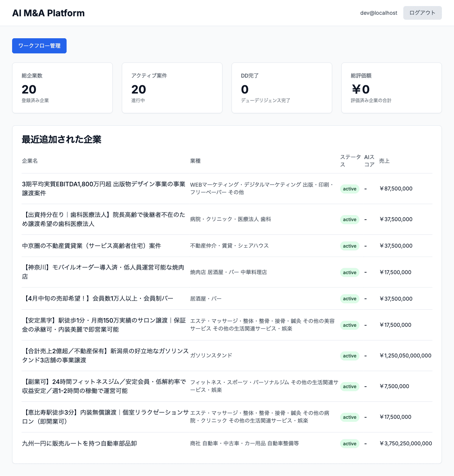The height and width of the screenshot is (476, 454).
Task: Click the ステータス column header
Action: coord(350,161)
